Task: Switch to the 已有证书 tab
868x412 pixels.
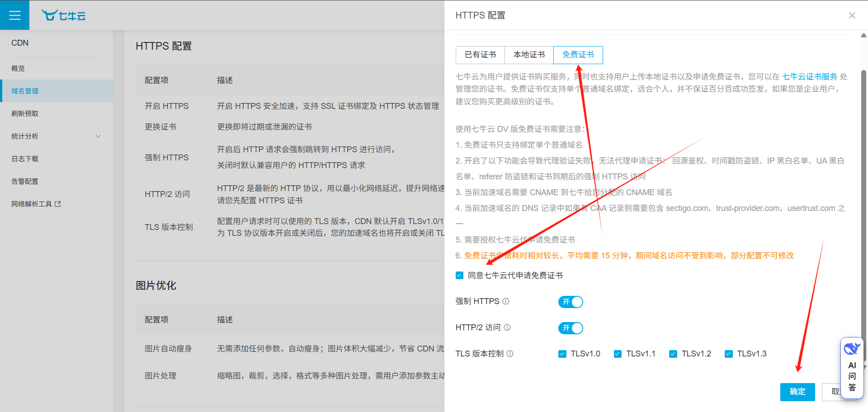Action: pos(480,55)
